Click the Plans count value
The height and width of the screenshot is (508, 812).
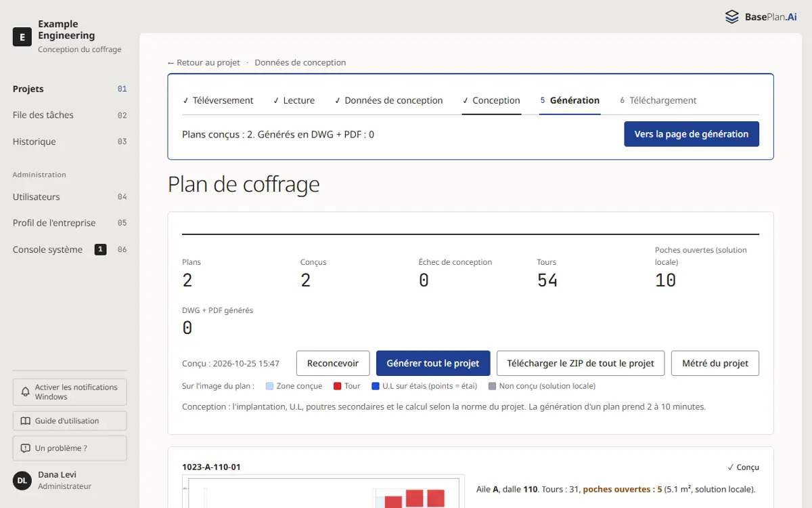coord(187,280)
